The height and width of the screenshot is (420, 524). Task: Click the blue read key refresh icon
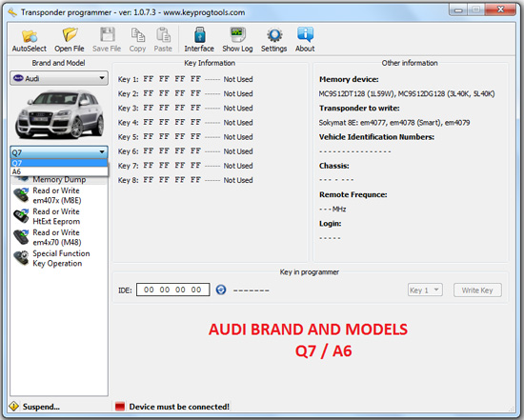(221, 290)
